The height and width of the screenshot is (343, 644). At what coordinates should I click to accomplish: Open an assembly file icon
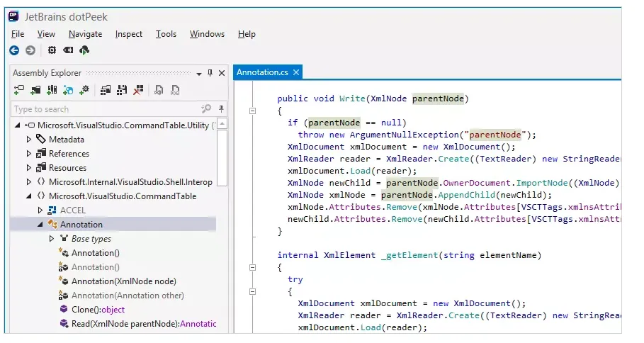19,90
